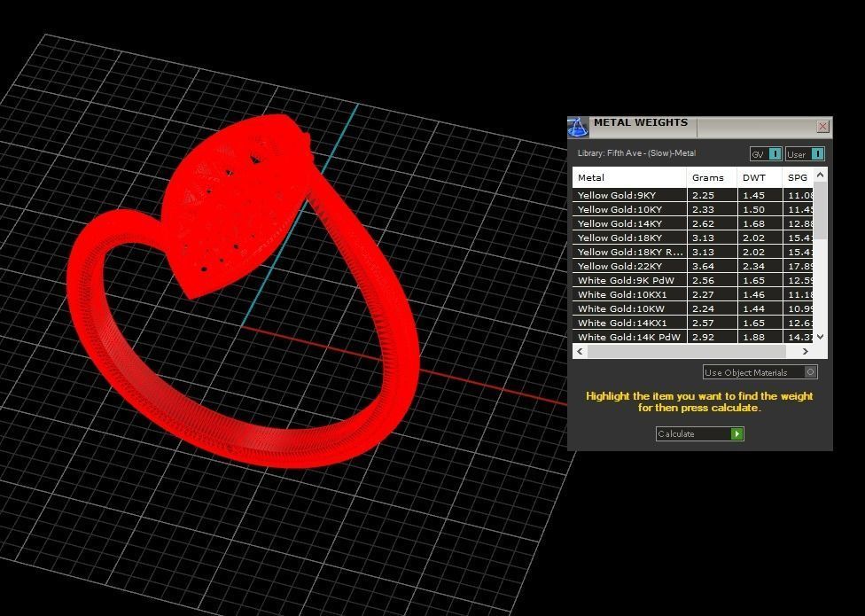
Task: Sort by the Grams column header
Action: point(712,177)
